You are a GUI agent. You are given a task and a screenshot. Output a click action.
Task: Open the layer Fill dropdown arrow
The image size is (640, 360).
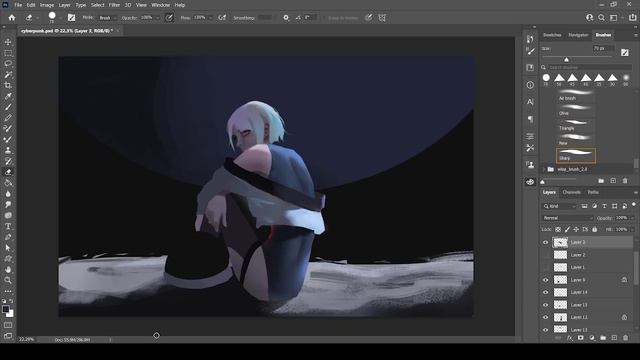pos(632,229)
